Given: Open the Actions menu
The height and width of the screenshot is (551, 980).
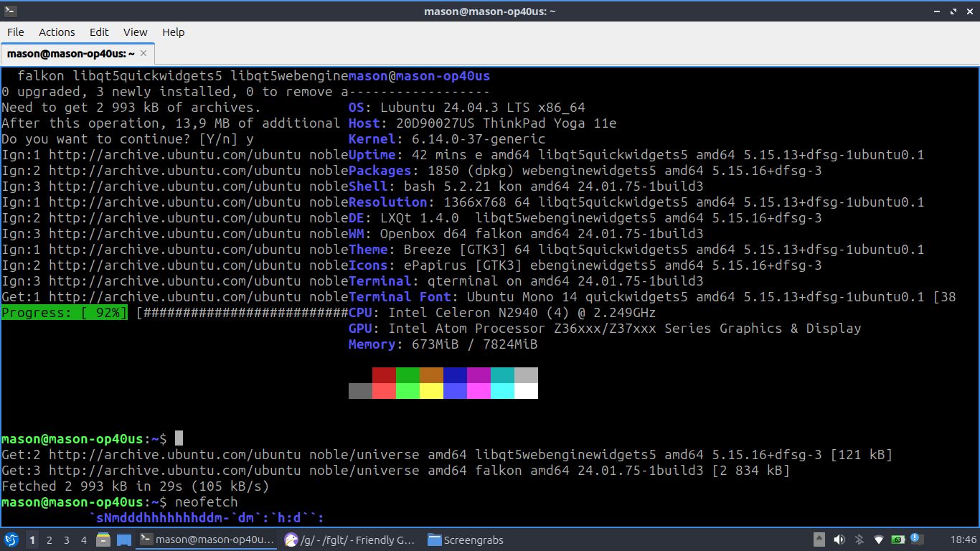Looking at the screenshot, I should click(57, 32).
